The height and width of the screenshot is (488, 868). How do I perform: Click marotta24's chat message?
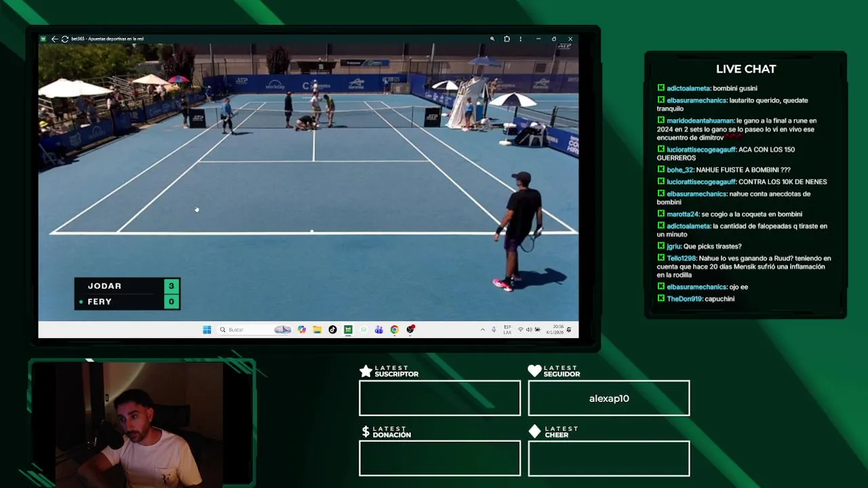point(730,214)
